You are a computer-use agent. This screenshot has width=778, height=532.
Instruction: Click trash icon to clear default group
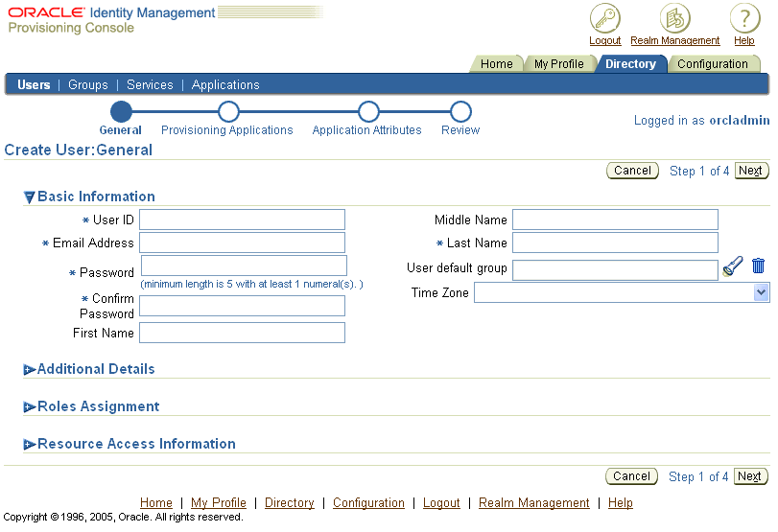(x=758, y=266)
